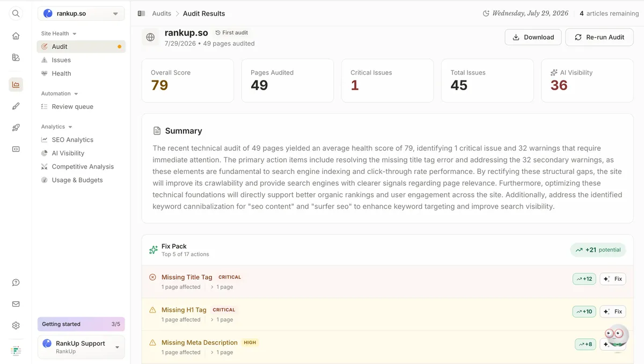
Task: Click the First audit label
Action: pyautogui.click(x=231, y=33)
